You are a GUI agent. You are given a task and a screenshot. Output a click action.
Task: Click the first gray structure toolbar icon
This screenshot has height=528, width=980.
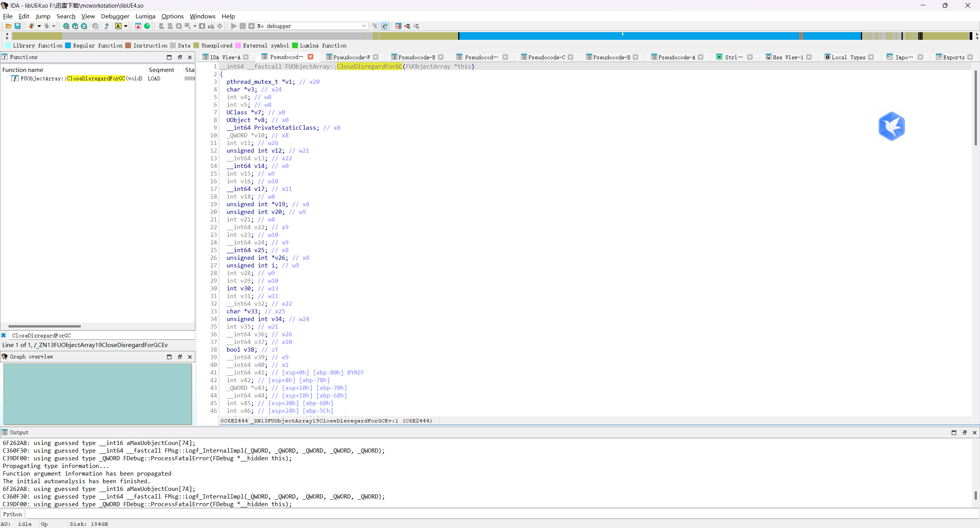click(x=162, y=26)
